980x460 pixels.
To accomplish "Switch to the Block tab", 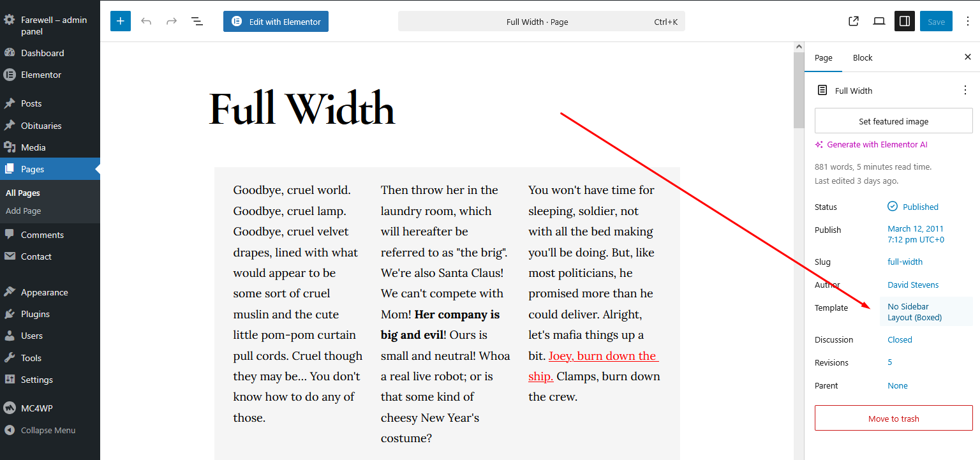I will coord(862,57).
